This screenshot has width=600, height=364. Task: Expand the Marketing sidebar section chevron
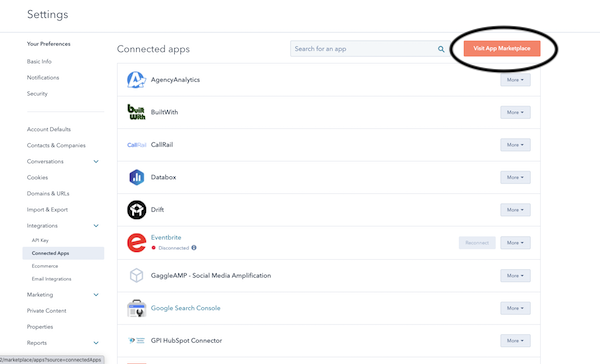tap(96, 295)
